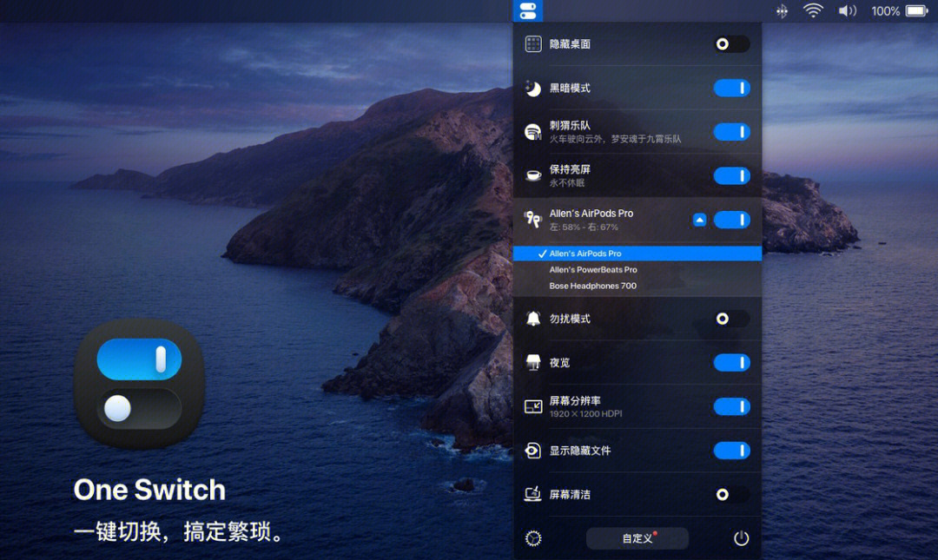
Task: Click the power quit icon in panel footer
Action: tap(741, 538)
